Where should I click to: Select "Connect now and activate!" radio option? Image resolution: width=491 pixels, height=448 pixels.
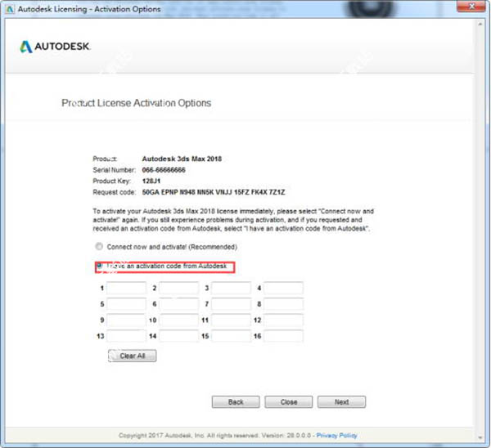[x=99, y=246]
